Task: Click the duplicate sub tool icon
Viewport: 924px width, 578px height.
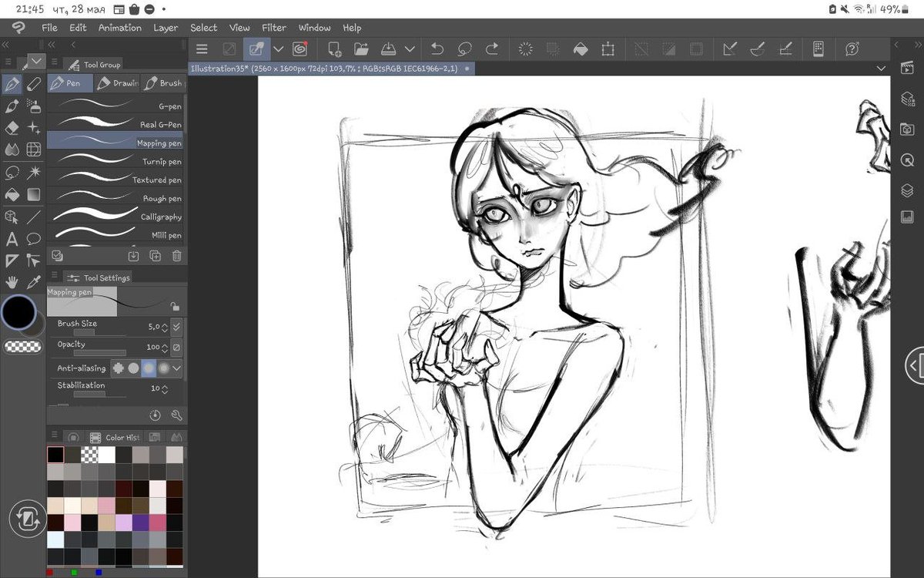Action: [x=155, y=256]
